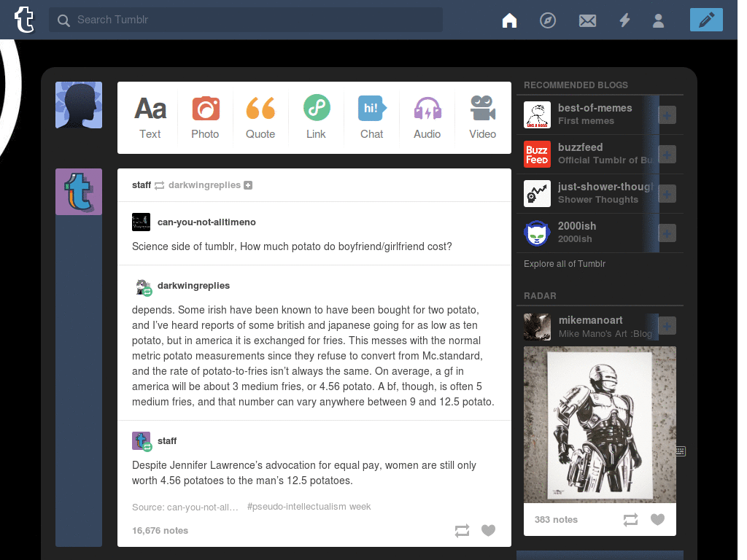Create a new Quote post

point(260,117)
